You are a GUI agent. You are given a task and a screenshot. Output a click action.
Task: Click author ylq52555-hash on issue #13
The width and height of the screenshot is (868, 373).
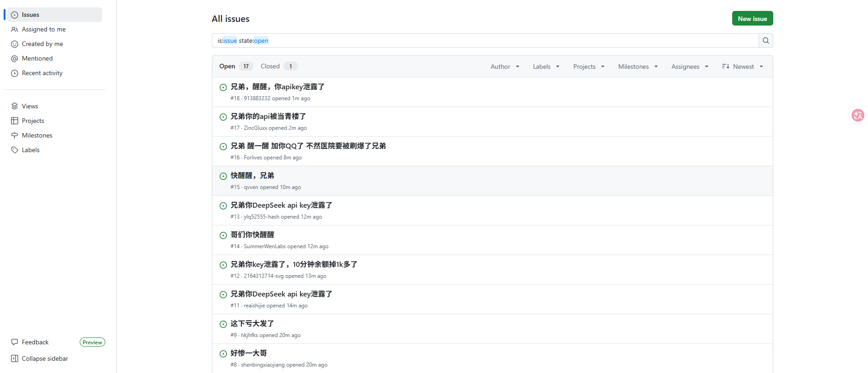pos(262,217)
